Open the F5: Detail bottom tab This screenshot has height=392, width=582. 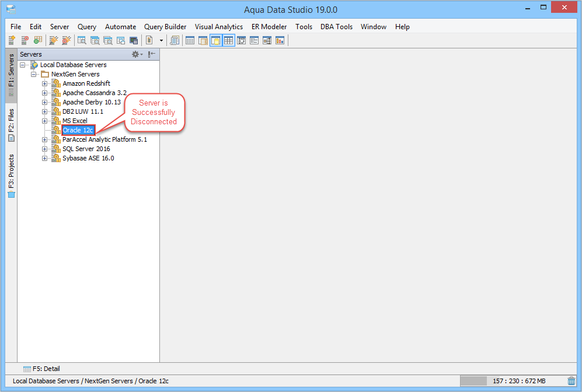pos(41,369)
